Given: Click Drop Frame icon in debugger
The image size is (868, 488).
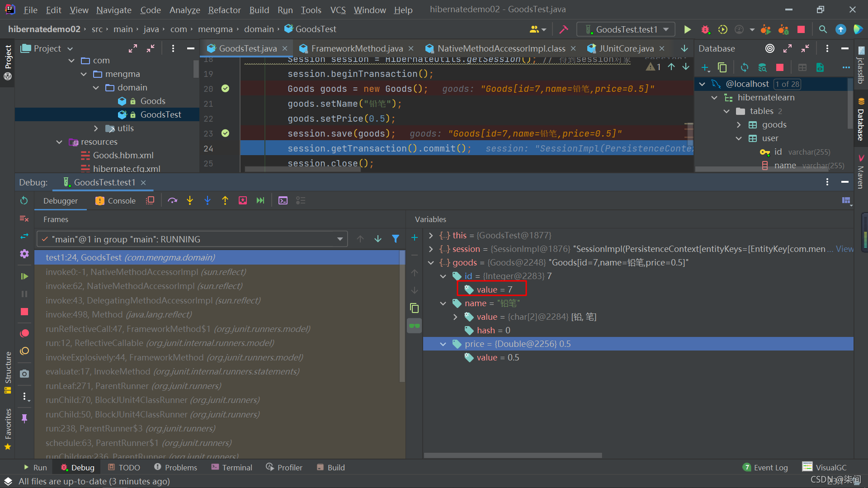Looking at the screenshot, I should tap(243, 200).
